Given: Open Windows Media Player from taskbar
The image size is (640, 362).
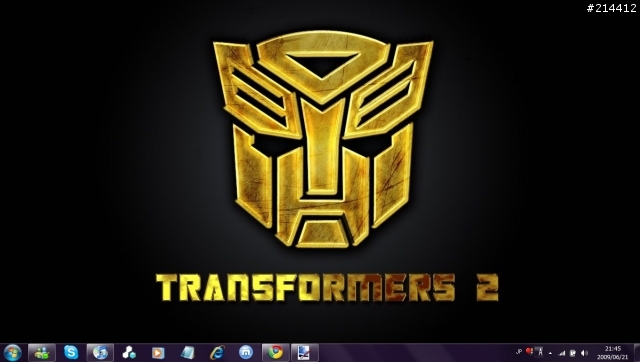Looking at the screenshot, I should coord(158,353).
